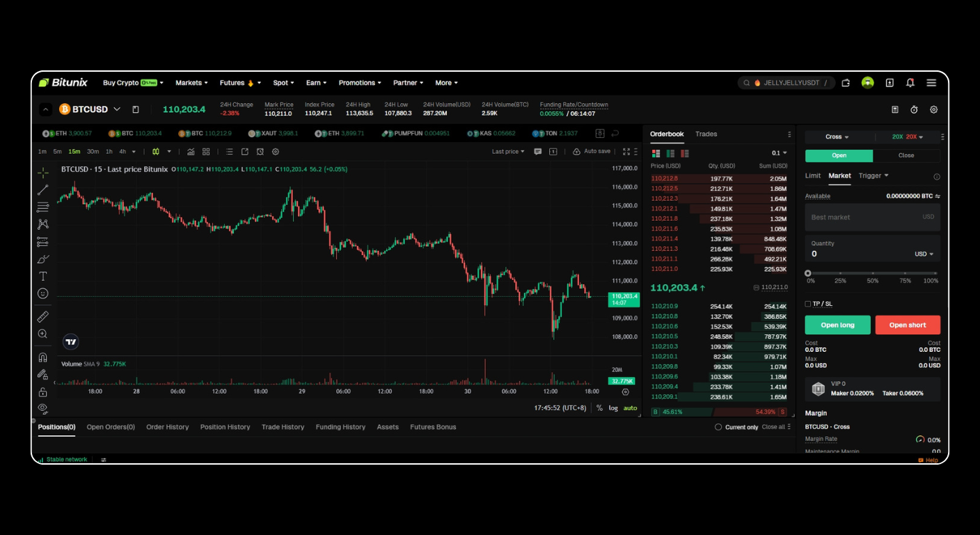The width and height of the screenshot is (980, 535).
Task: Set quantity to 50% using the slider
Action: pos(873,272)
